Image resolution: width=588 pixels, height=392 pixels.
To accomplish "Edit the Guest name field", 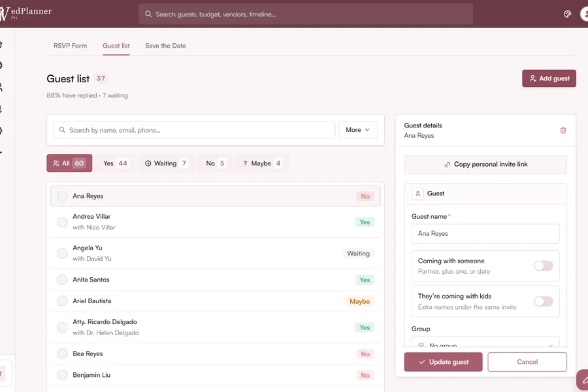I will point(485,234).
